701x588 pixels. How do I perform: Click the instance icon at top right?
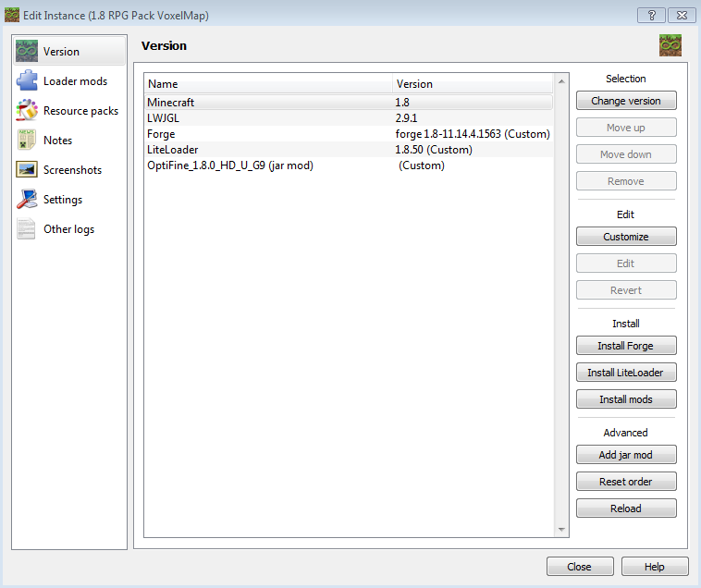point(670,45)
